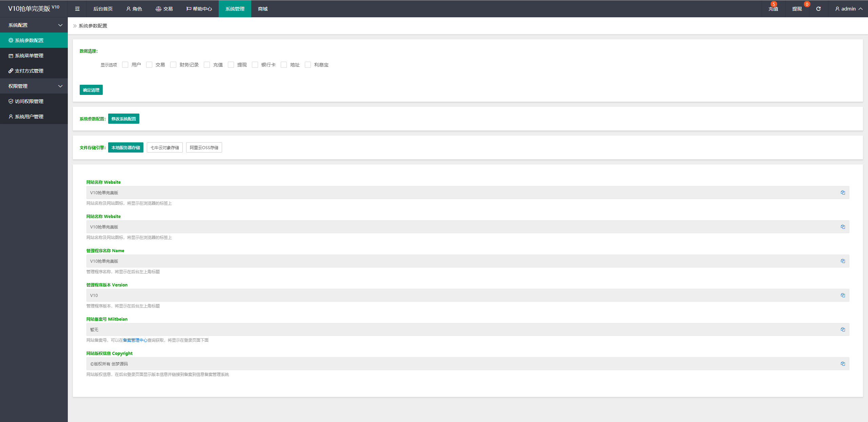Open 充值 notifications with badge 5

(773, 9)
